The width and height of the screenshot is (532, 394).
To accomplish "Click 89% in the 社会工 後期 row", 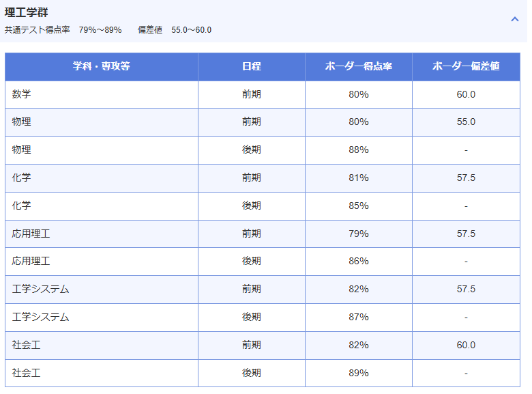I will pyautogui.click(x=359, y=373).
